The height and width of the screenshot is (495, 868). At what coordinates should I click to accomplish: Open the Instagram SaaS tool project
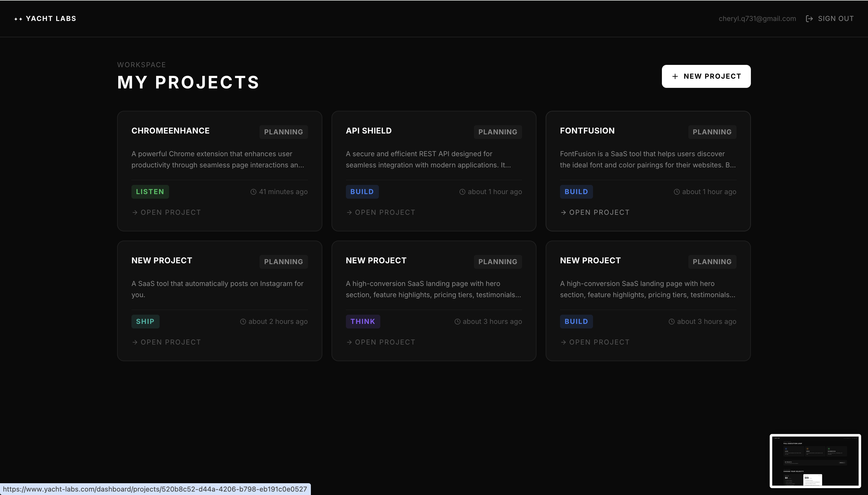pyautogui.click(x=166, y=342)
